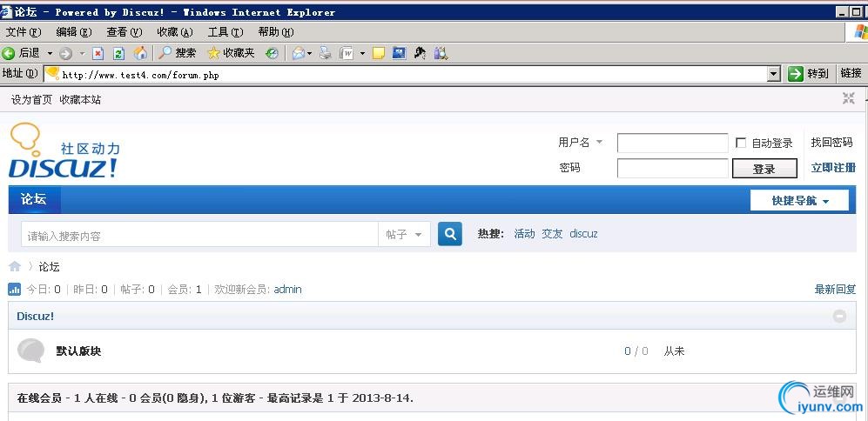Click the 设为首页 link

(31, 100)
